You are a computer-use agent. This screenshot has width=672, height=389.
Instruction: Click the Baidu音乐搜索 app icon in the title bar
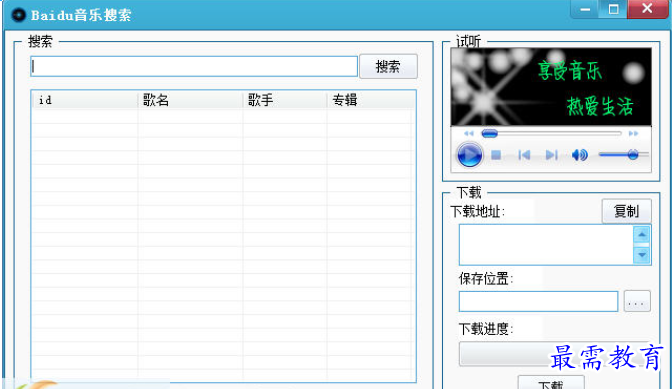[x=18, y=15]
